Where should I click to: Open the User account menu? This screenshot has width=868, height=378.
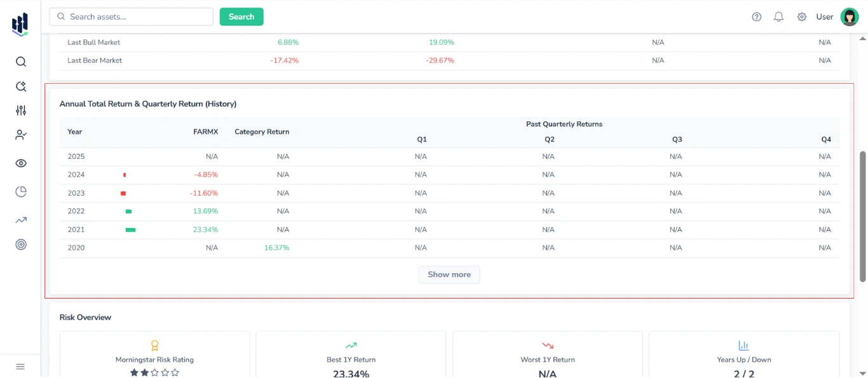(824, 17)
